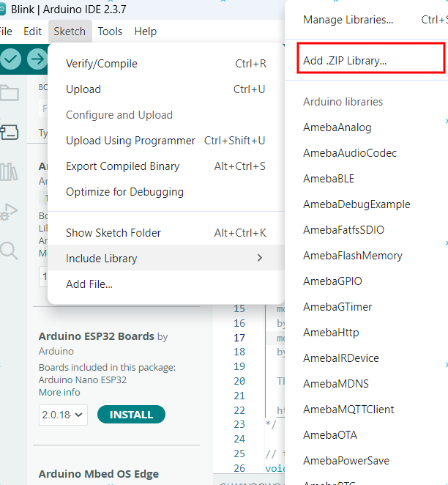Include the AmebaHttp library
This screenshot has height=485, width=448.
tap(367, 333)
